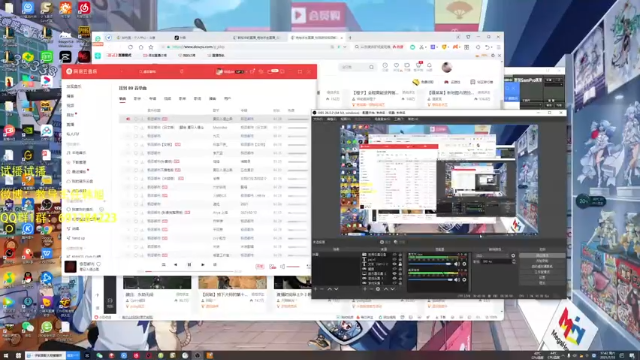
Task: Skip to previous track in music player
Action: click(176, 264)
